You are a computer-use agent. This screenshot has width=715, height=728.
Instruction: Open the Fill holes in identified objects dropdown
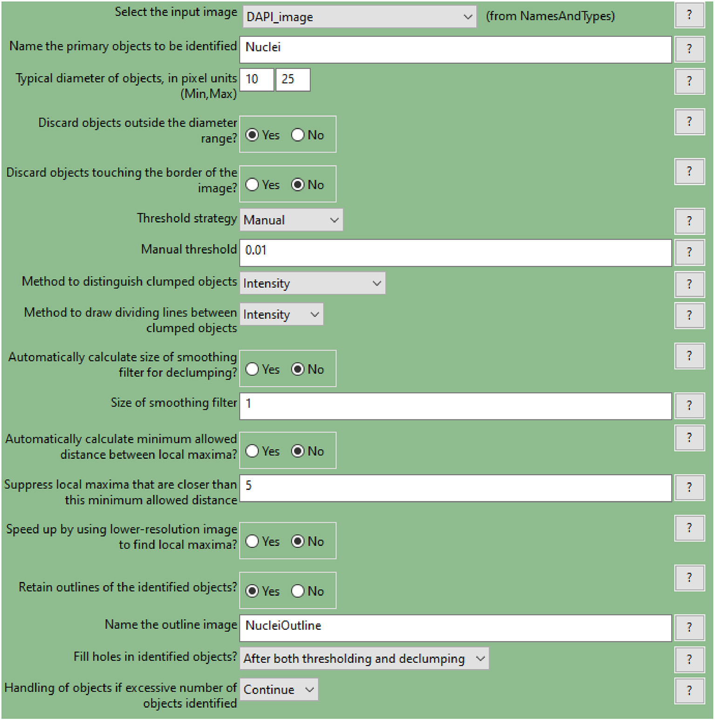click(x=364, y=659)
